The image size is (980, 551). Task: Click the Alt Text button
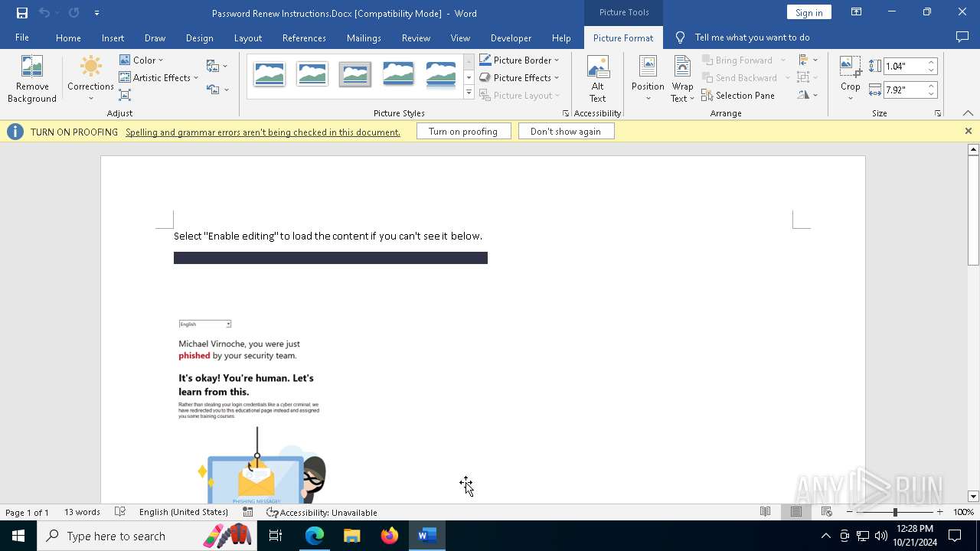click(598, 79)
